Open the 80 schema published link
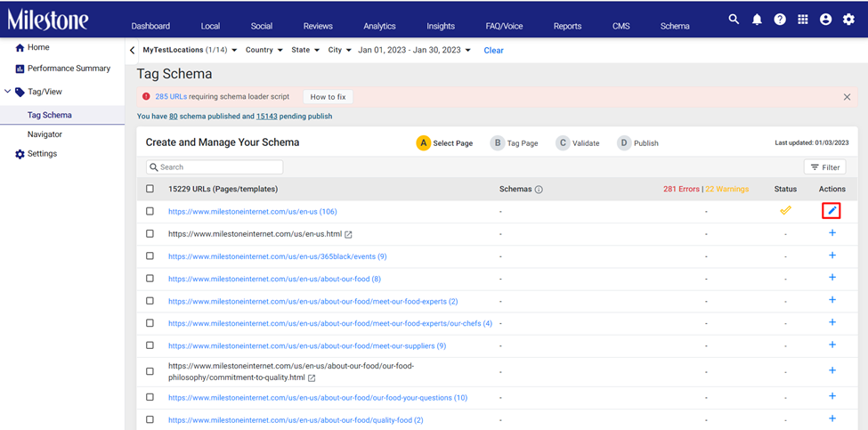 [x=174, y=117]
